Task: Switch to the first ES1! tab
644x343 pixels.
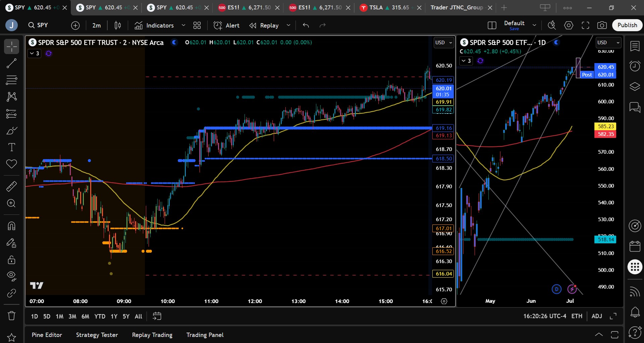Action: (x=248, y=7)
